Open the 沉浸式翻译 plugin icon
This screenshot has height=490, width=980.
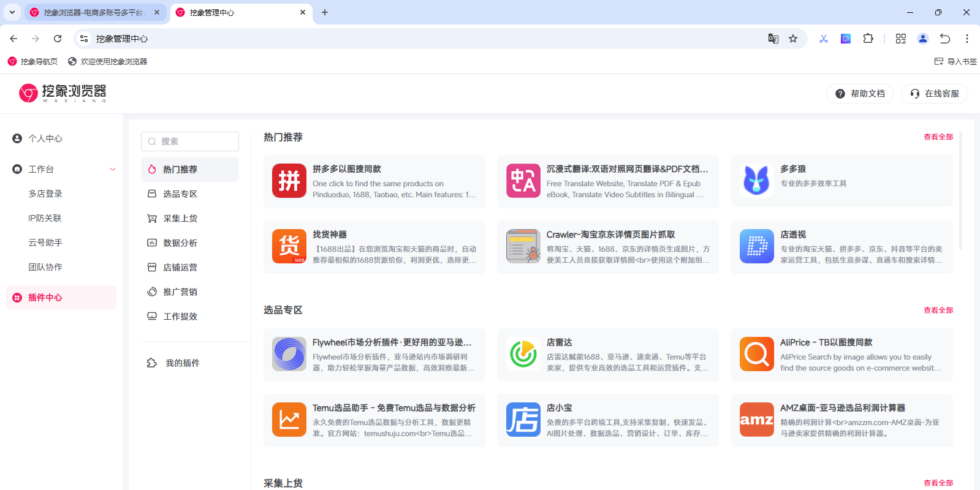523,181
